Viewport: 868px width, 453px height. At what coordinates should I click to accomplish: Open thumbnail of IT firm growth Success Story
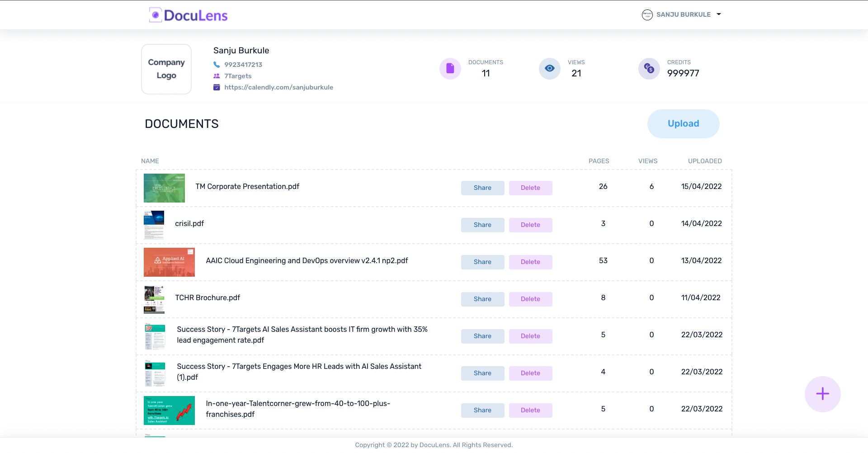pyautogui.click(x=155, y=336)
